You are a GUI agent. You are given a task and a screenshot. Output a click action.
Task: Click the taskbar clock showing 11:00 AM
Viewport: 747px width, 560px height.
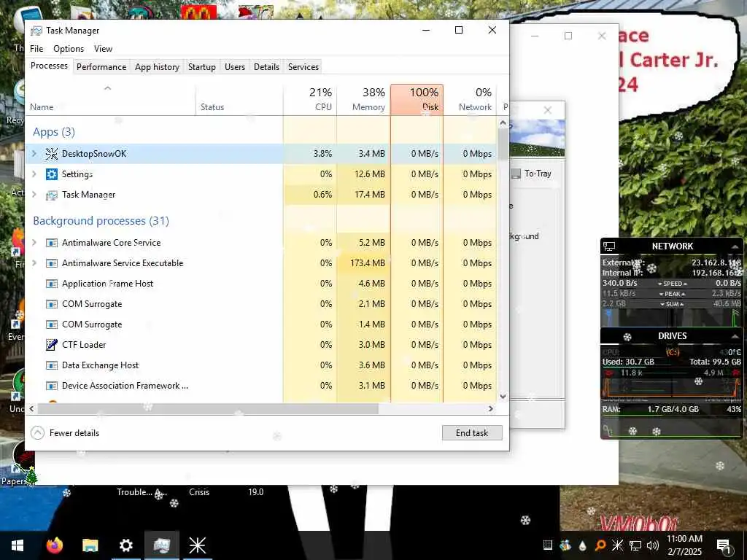pyautogui.click(x=684, y=545)
